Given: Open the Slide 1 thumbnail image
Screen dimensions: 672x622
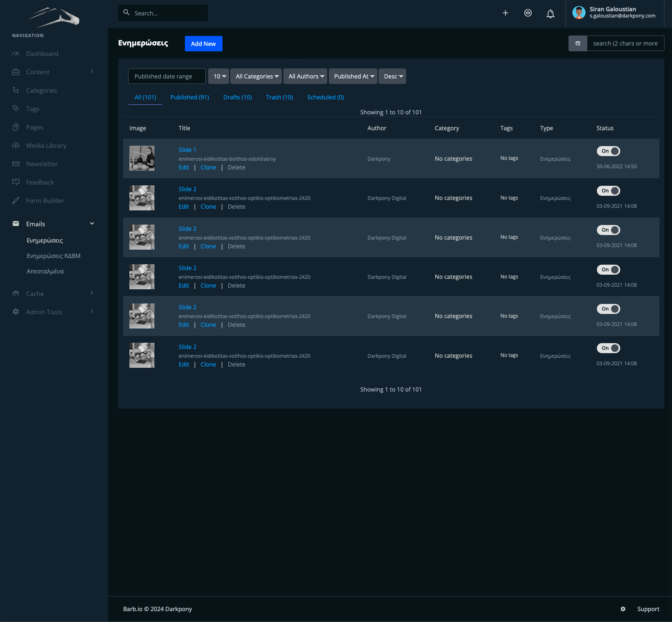Looking at the screenshot, I should [x=142, y=158].
